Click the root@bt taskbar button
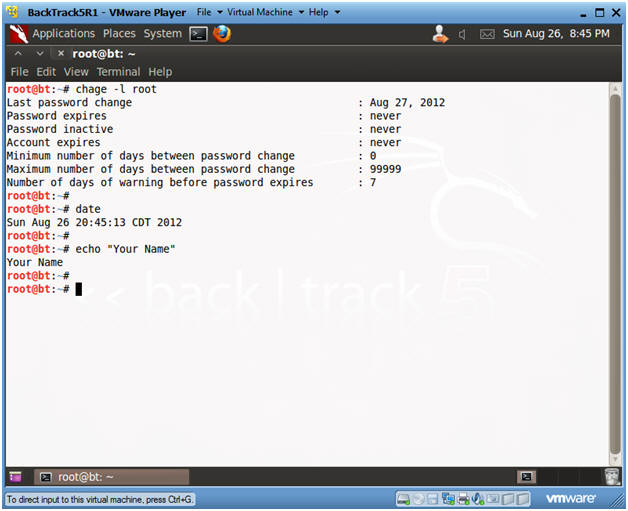This screenshot has width=628, height=511. pyautogui.click(x=111, y=477)
